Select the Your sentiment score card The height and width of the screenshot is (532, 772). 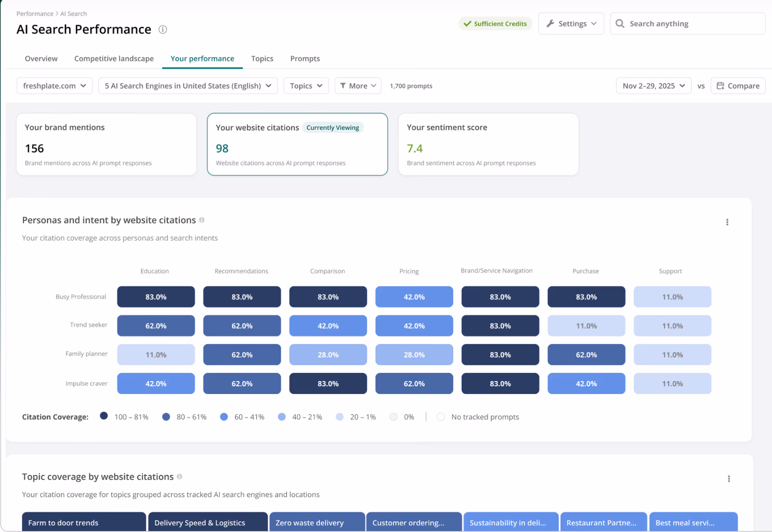pos(488,144)
